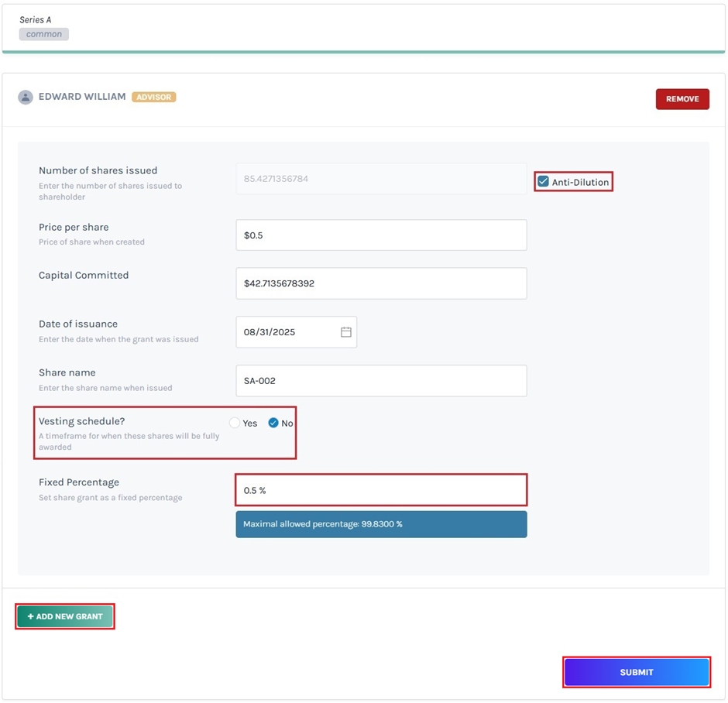728x703 pixels.
Task: Click the disabled Number of shares field
Action: (x=381, y=179)
